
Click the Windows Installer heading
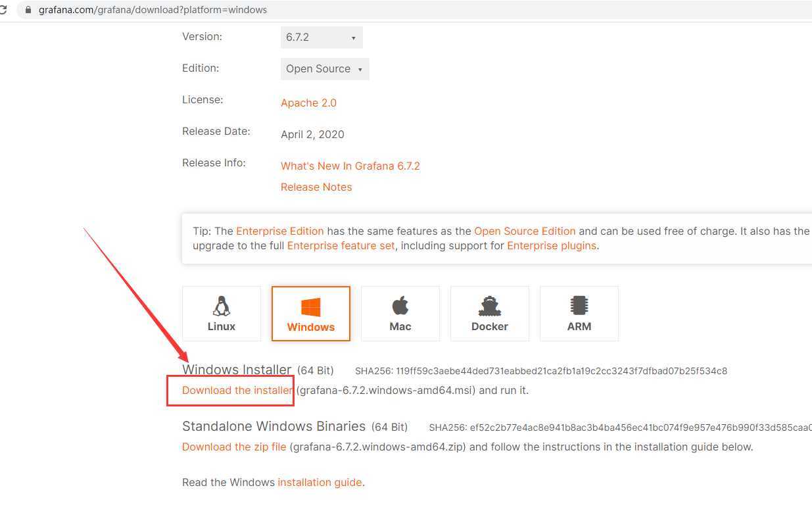[x=237, y=370]
